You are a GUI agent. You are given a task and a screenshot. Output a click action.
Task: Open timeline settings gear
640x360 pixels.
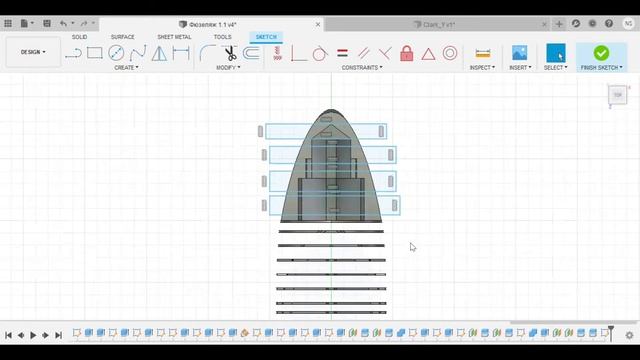pyautogui.click(x=629, y=335)
